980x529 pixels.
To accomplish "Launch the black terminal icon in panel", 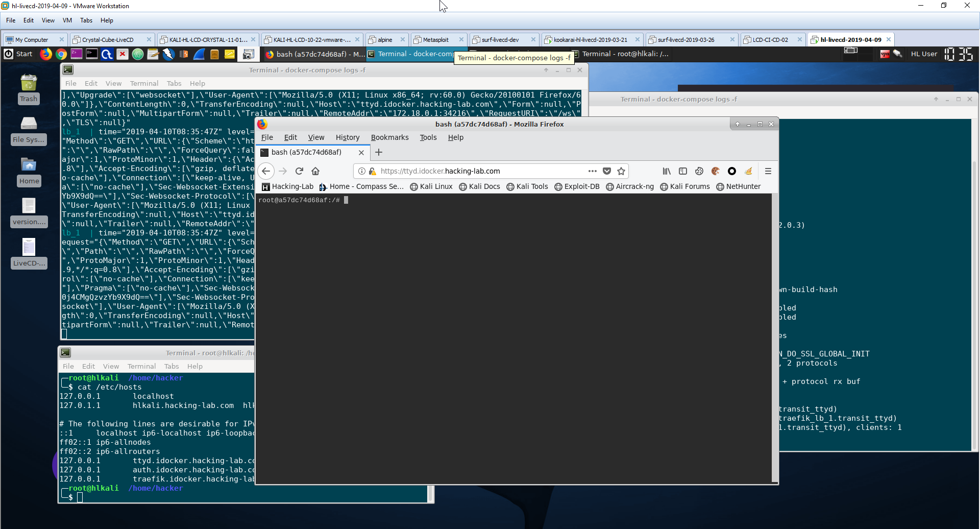I will [x=92, y=54].
